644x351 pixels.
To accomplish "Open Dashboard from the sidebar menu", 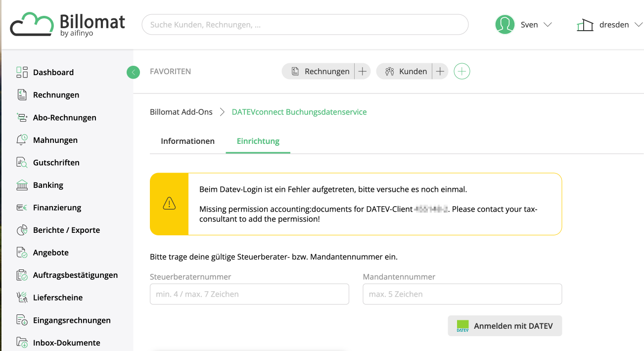I will tap(53, 72).
